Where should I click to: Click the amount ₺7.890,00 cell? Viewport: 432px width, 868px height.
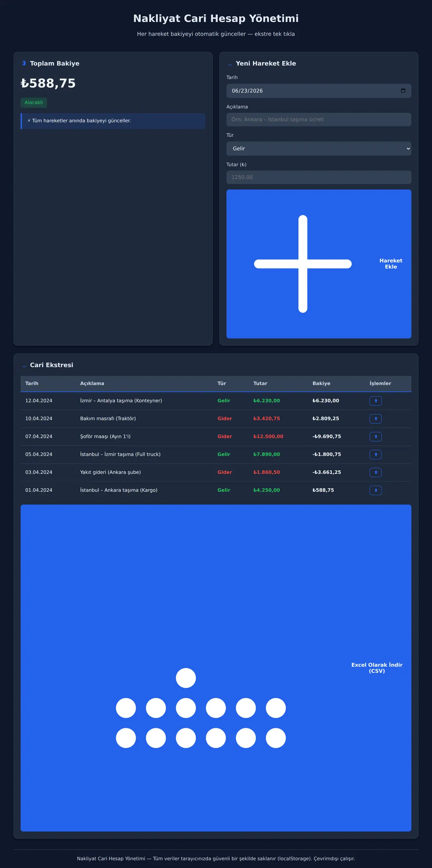(266, 454)
